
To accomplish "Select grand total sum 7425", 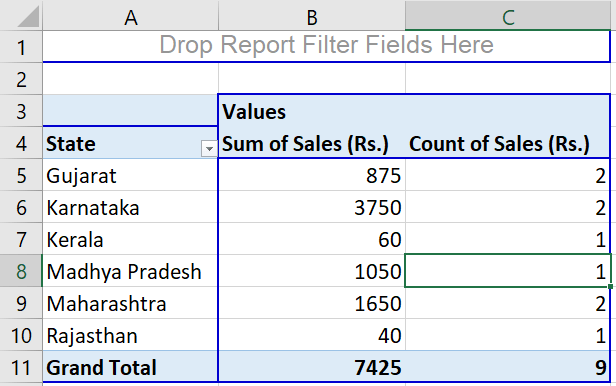I will [x=312, y=367].
